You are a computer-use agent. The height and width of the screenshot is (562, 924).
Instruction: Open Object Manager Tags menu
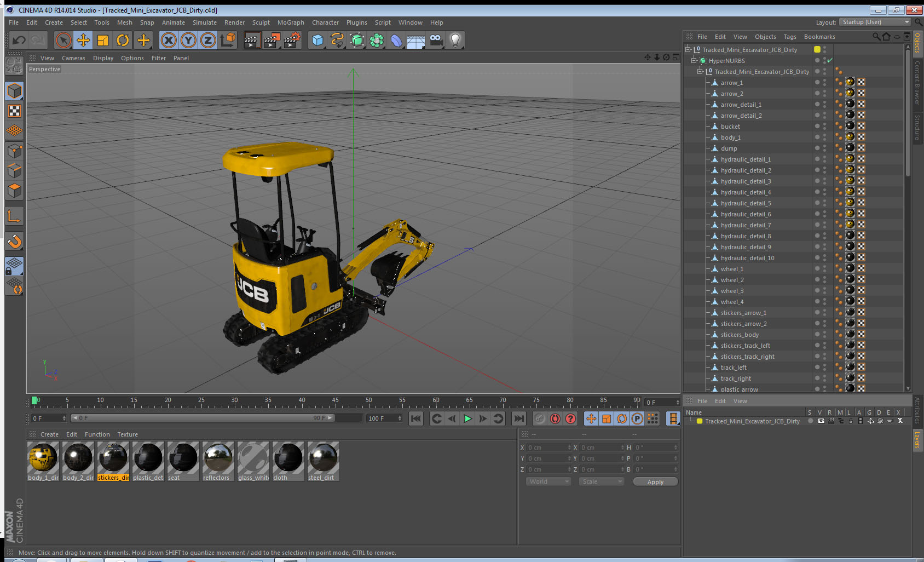point(789,37)
